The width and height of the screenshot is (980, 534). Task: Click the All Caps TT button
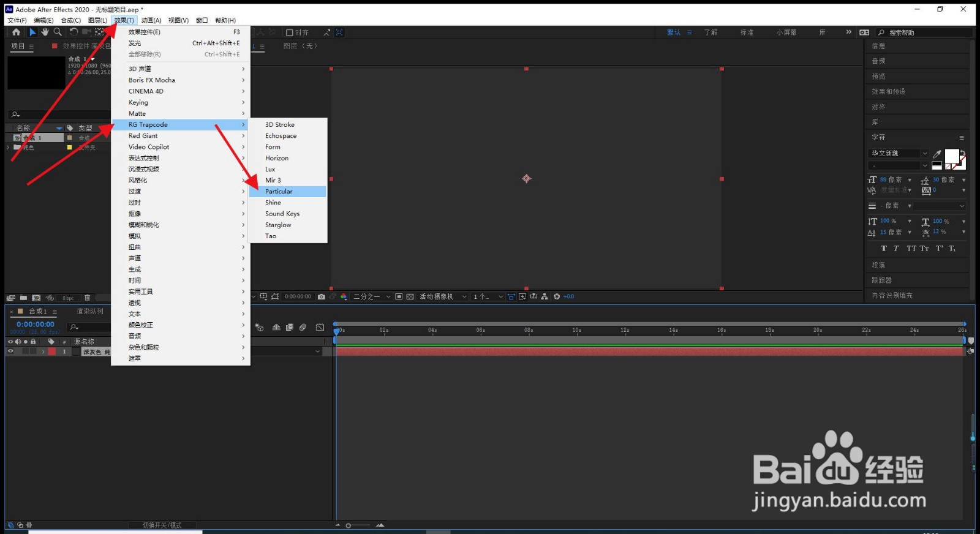911,249
